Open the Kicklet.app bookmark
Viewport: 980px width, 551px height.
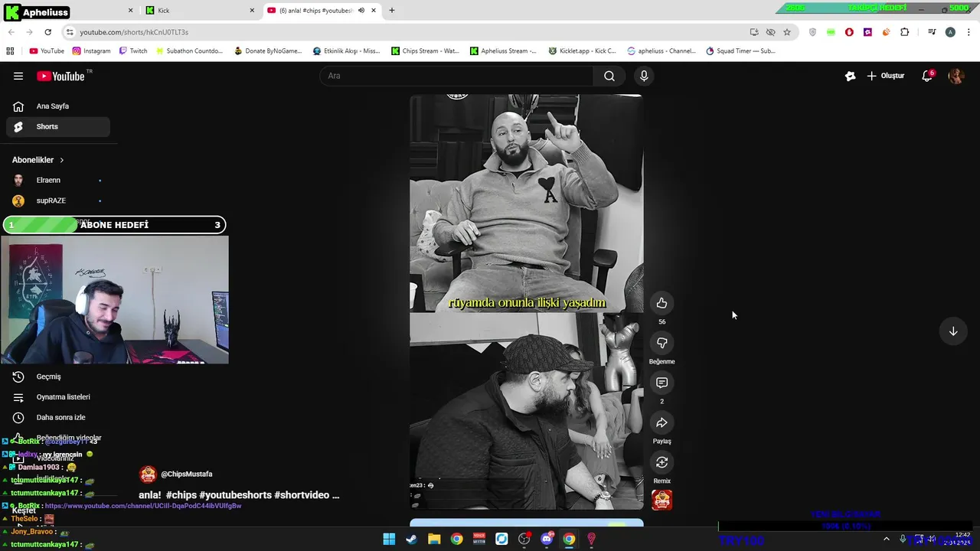(x=583, y=51)
